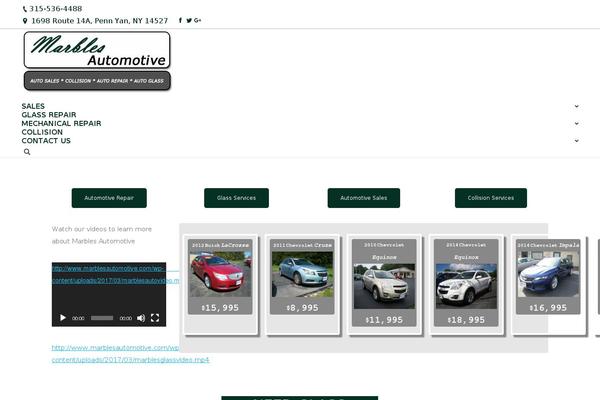
Task: Open the marblesglassvideo.mp4 link
Action: coord(130,354)
